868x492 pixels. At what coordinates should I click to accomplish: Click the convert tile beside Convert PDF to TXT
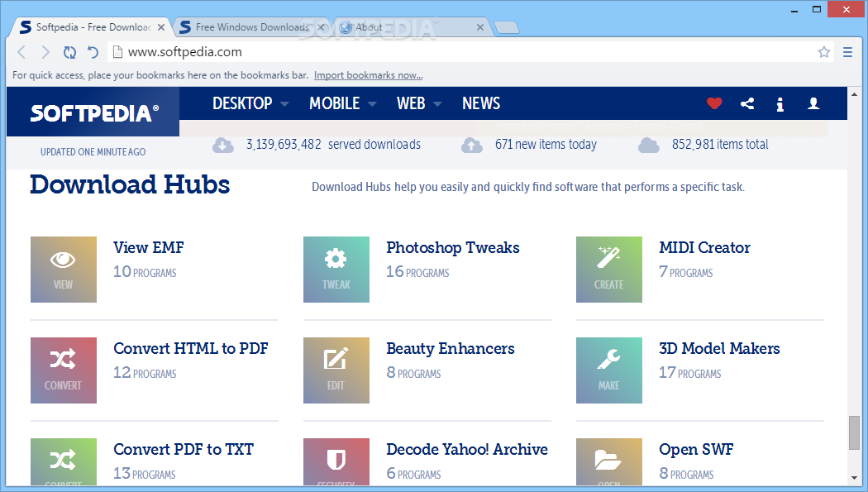coord(64,462)
